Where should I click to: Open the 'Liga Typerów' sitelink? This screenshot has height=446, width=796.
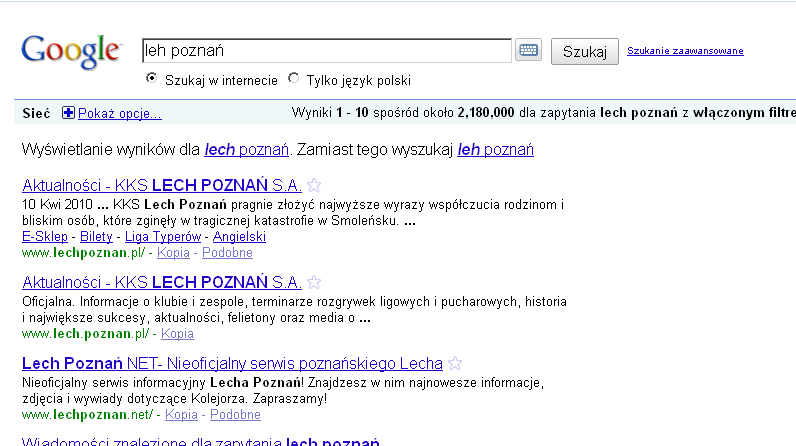coord(163,236)
